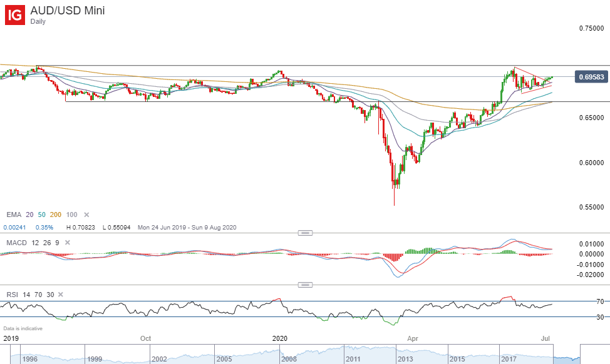The height and width of the screenshot is (364, 610).
Task: Click the 0.65000 price axis label
Action: 591,118
